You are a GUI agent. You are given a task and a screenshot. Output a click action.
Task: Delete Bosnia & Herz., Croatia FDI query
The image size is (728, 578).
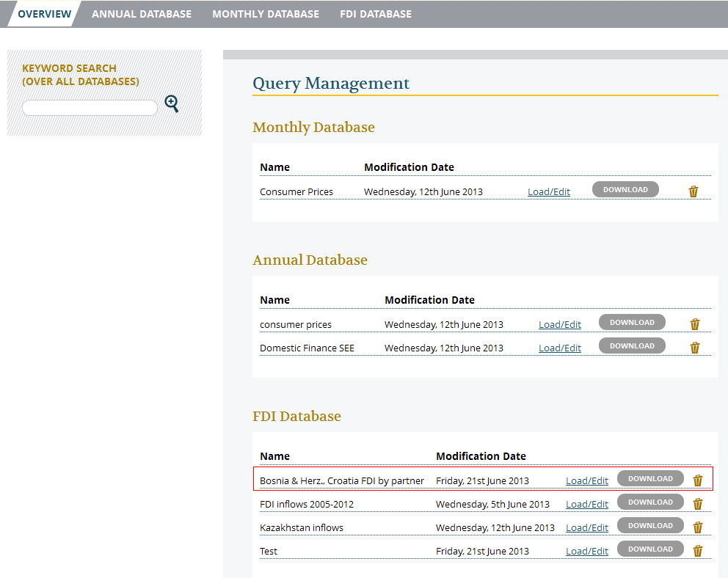pos(698,480)
